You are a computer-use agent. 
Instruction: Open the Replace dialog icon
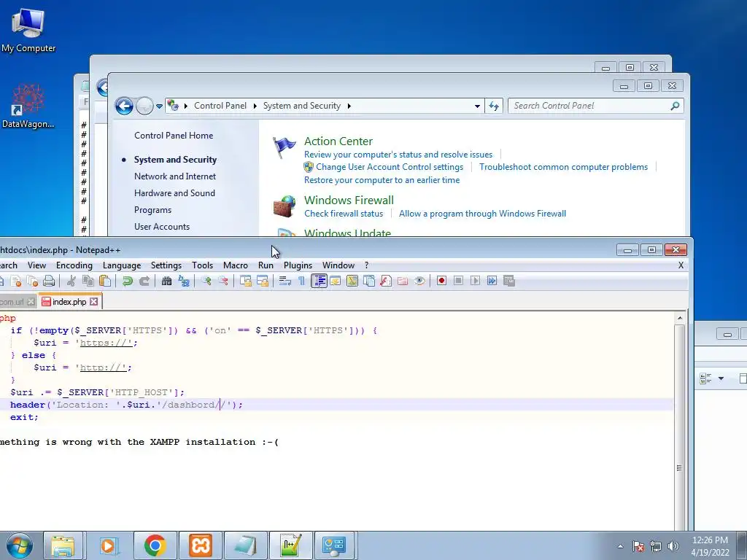pos(183,281)
